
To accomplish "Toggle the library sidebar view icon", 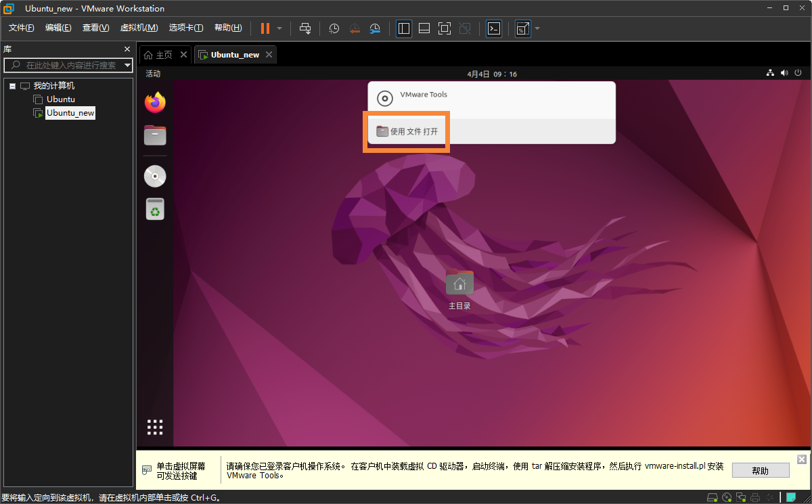I will 404,28.
